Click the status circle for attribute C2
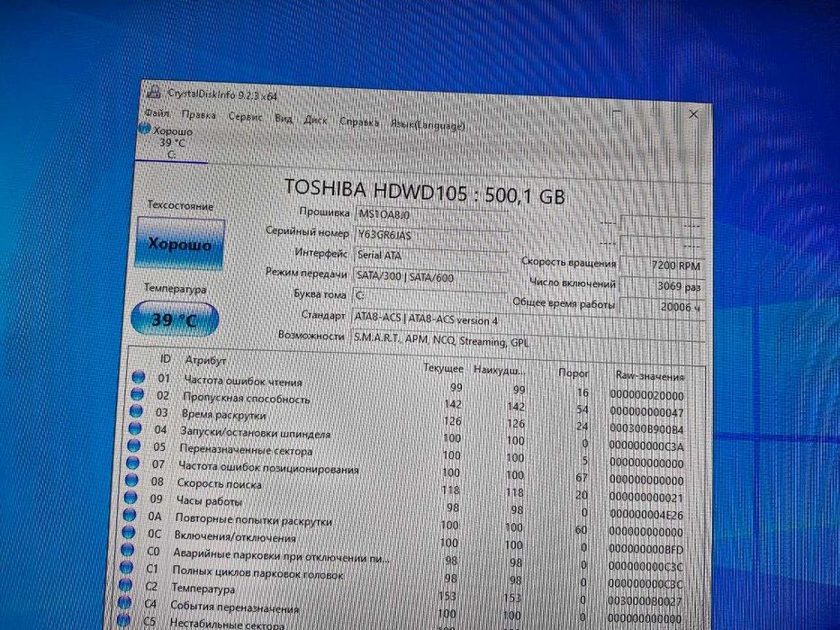This screenshot has width=840, height=630. [125, 584]
